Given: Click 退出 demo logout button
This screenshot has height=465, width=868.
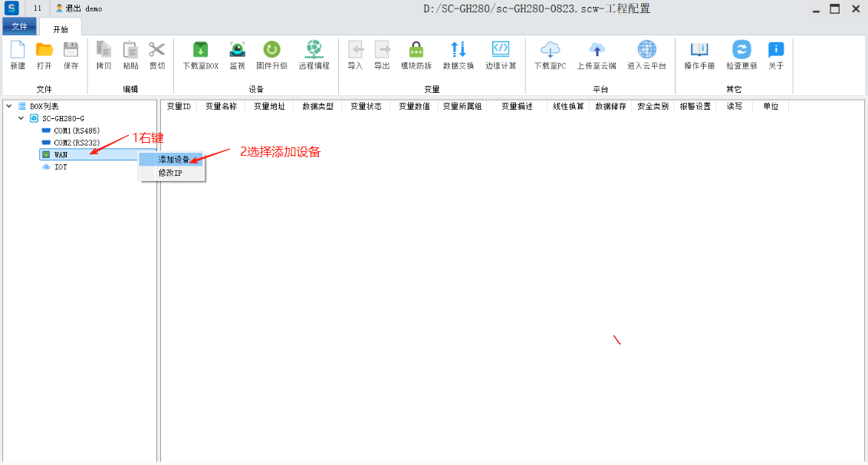Looking at the screenshot, I should pos(79,8).
